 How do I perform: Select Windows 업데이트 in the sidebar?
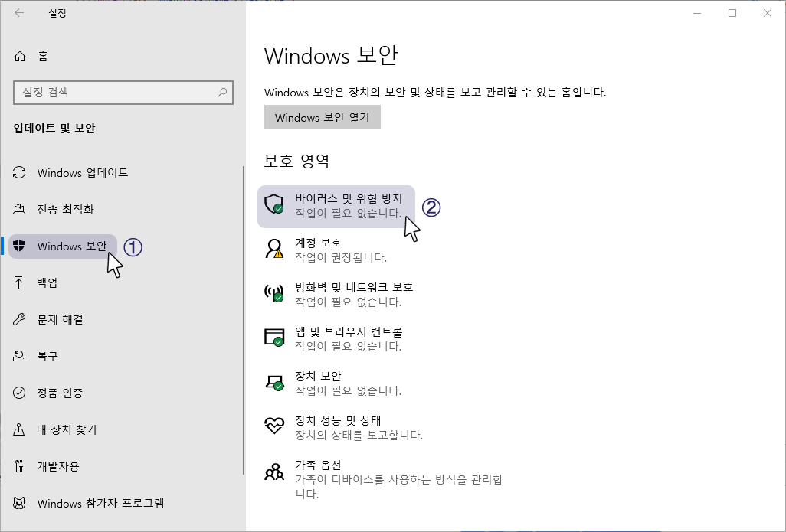click(x=83, y=173)
